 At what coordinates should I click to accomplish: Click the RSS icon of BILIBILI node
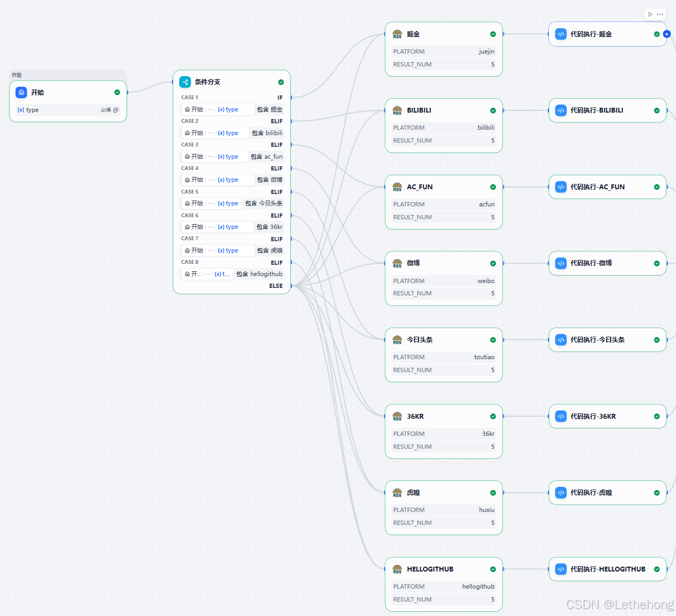click(397, 110)
